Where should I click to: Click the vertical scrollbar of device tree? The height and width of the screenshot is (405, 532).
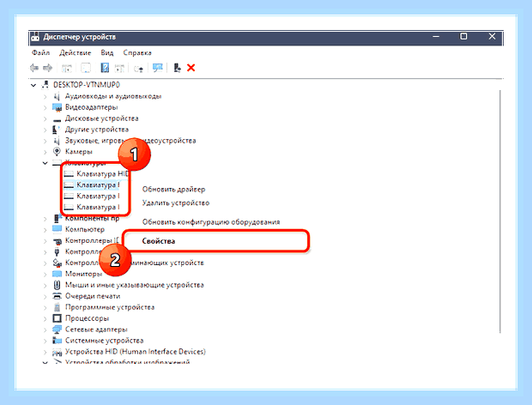click(500, 212)
